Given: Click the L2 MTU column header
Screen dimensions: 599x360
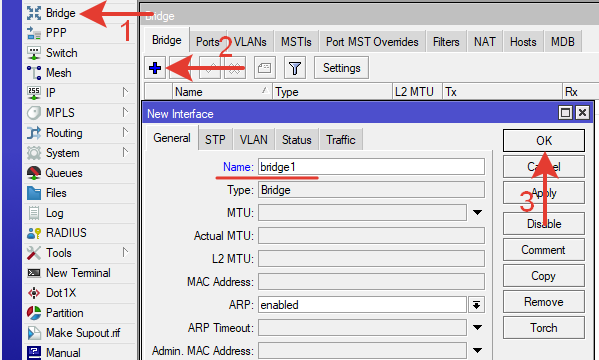Looking at the screenshot, I should (x=417, y=92).
